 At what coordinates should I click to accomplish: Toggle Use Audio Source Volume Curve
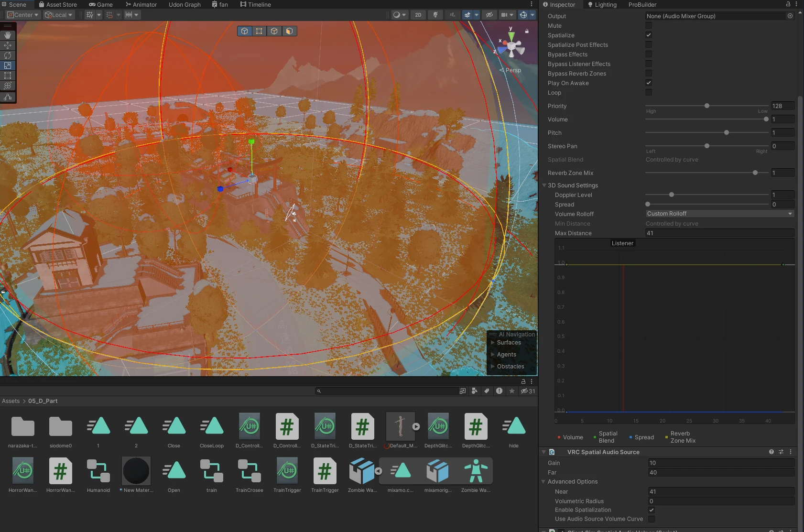(652, 519)
